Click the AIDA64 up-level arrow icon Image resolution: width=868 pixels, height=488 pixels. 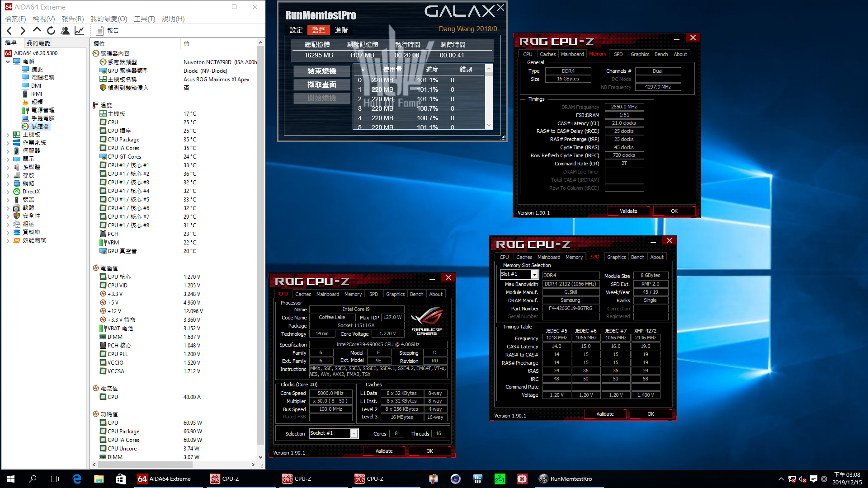[x=37, y=30]
